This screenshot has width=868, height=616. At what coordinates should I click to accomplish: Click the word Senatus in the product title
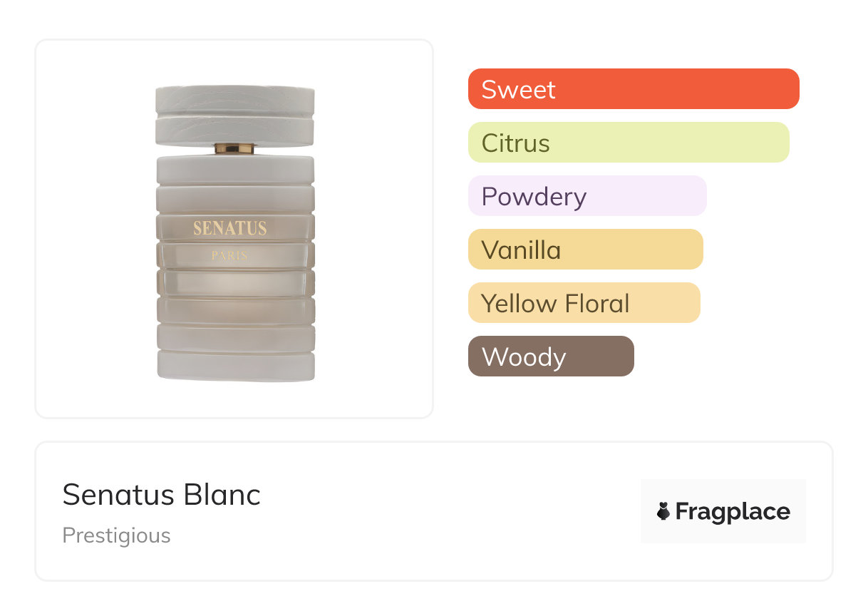coord(118,495)
